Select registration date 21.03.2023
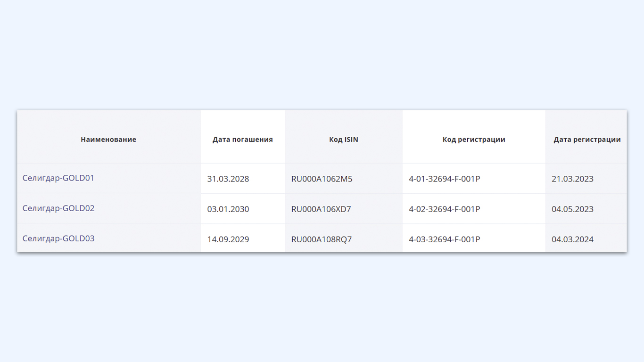 coord(573,179)
